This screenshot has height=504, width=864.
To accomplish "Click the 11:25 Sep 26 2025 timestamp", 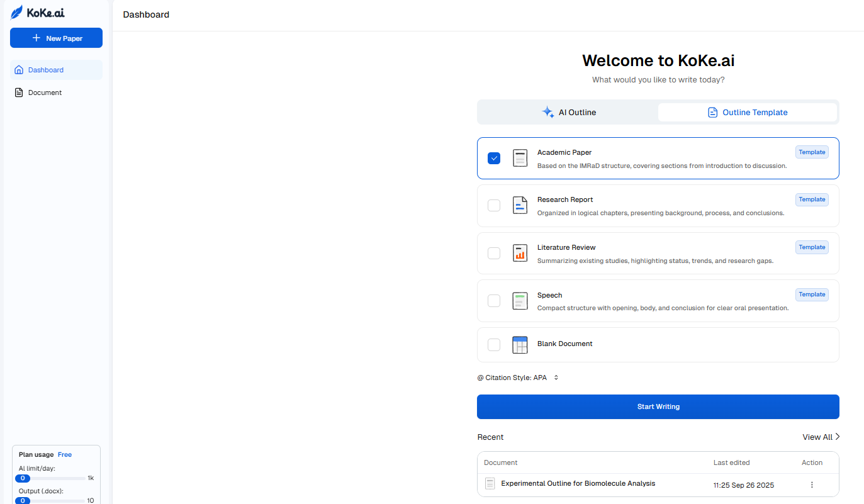I will click(744, 485).
